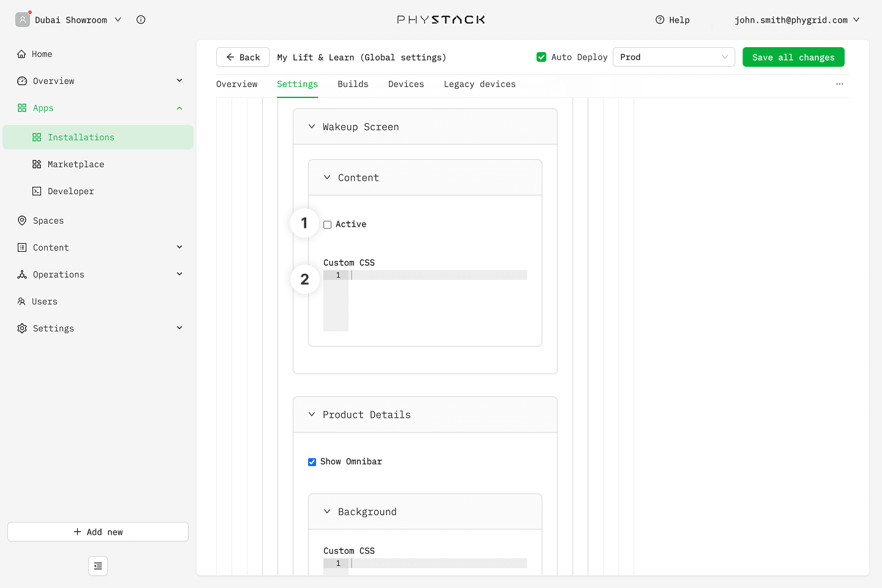This screenshot has height=588, width=882.
Task: Open the john.smith@phygrid.com account menu
Action: [797, 20]
